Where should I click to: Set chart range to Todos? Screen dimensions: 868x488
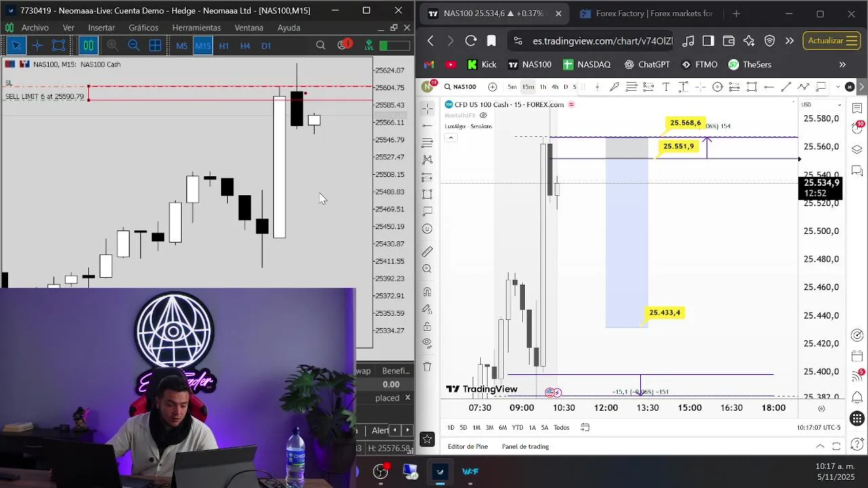(x=561, y=428)
